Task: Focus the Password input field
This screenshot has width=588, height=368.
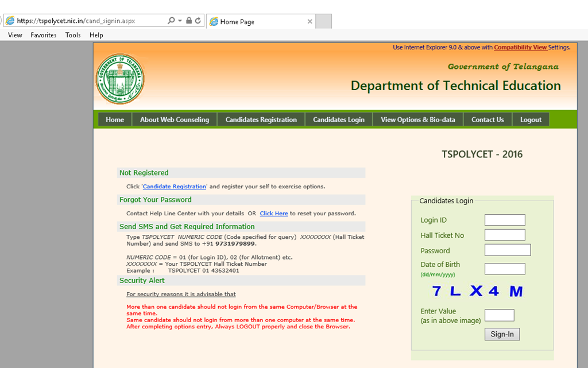Action: tap(508, 250)
